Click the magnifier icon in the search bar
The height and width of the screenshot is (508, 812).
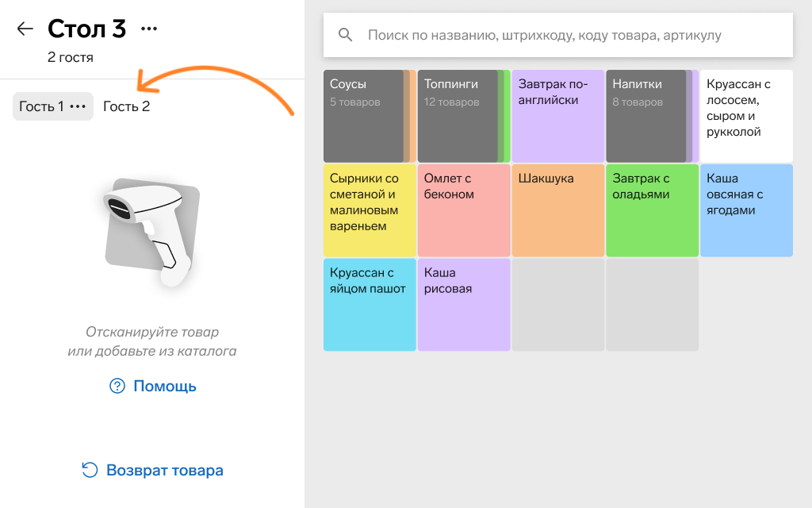tap(345, 35)
